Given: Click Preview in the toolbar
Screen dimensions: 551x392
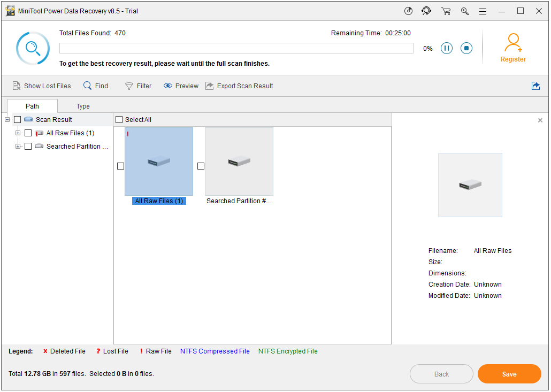Looking at the screenshot, I should tap(181, 86).
